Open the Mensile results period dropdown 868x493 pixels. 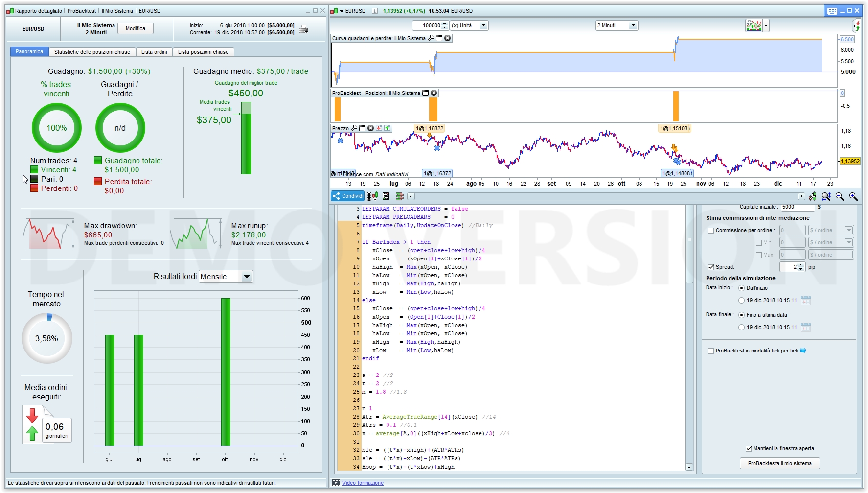coord(247,277)
